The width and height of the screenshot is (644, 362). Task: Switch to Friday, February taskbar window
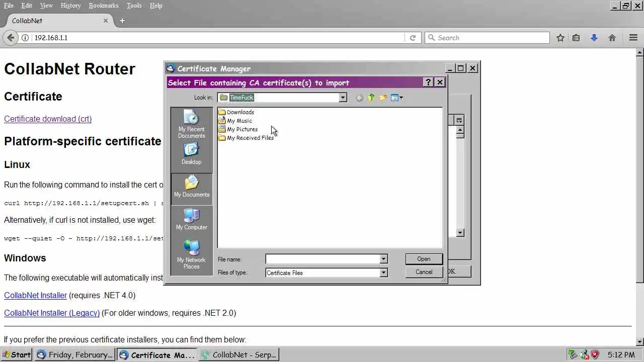click(74, 354)
